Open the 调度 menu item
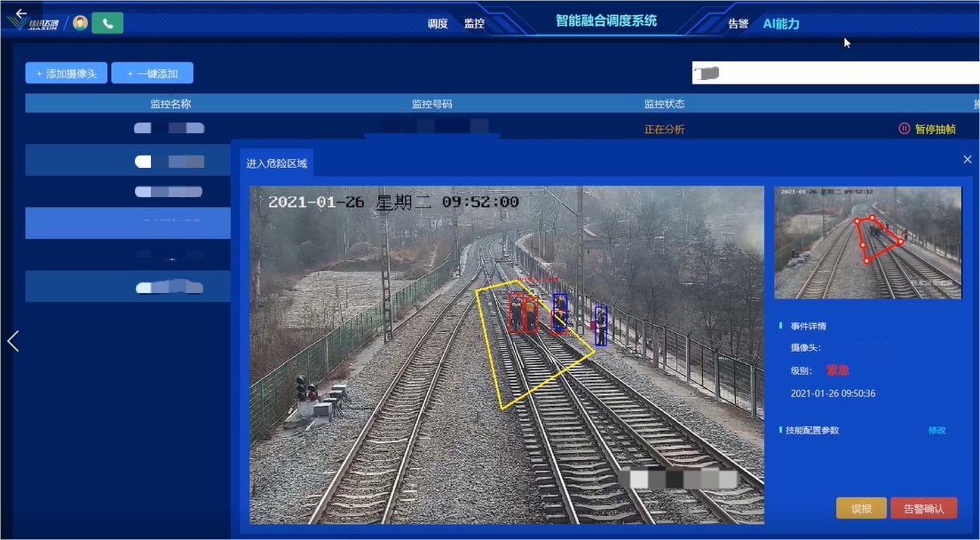The width and height of the screenshot is (980, 540). (x=438, y=24)
